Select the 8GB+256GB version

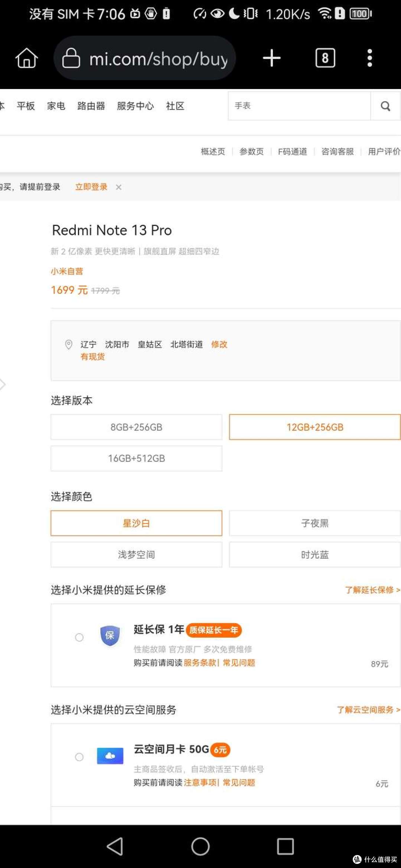tap(136, 427)
